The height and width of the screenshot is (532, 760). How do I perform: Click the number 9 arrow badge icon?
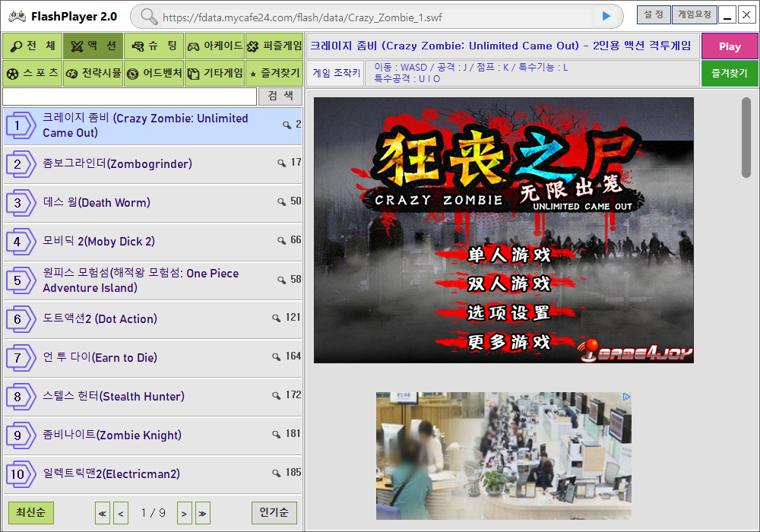click(x=21, y=435)
